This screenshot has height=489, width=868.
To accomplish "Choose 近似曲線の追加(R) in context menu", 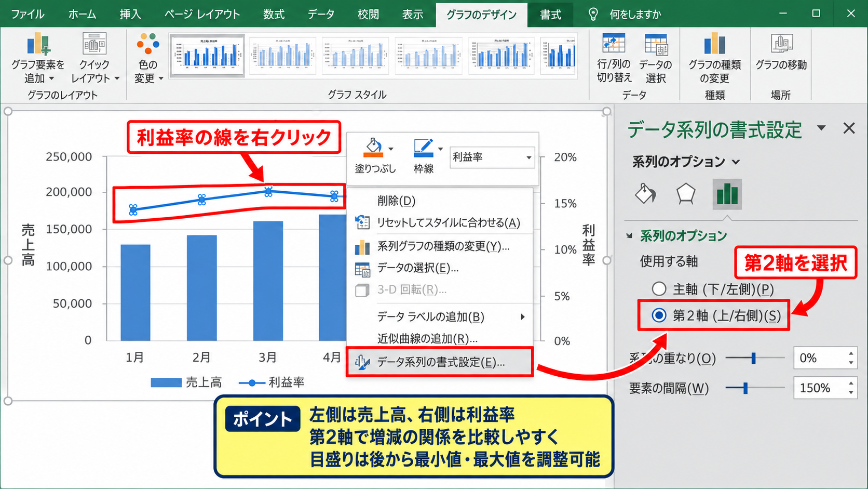I will [440, 338].
